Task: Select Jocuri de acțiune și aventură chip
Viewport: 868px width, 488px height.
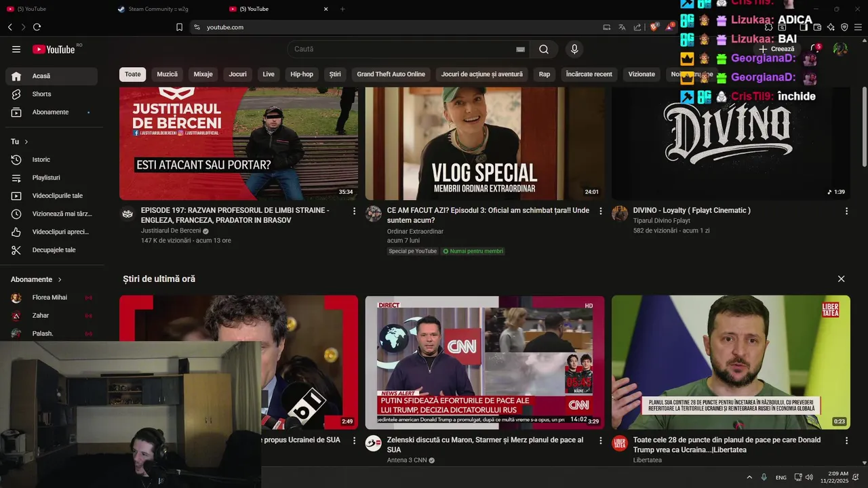Action: 482,75
